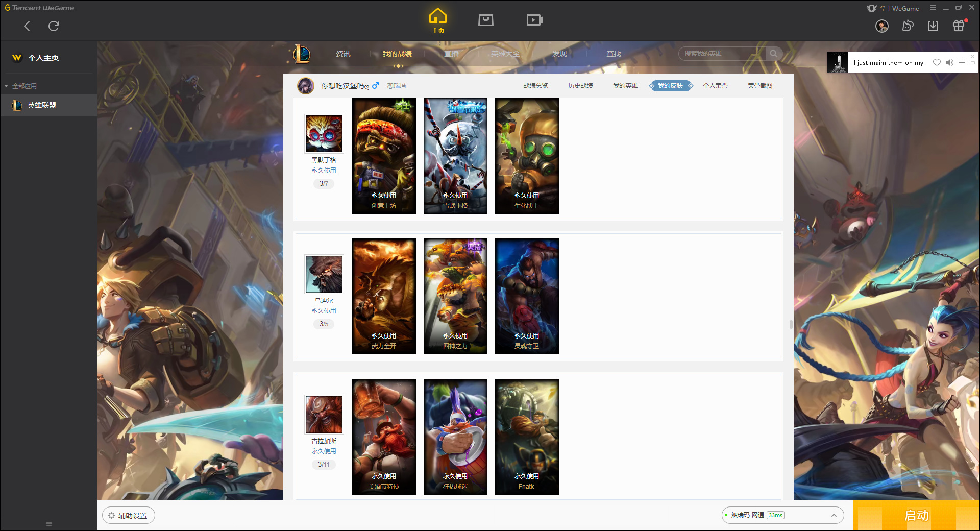Open the 雪默丁格 skin card
Screen dimensions: 980x531
tap(455, 156)
